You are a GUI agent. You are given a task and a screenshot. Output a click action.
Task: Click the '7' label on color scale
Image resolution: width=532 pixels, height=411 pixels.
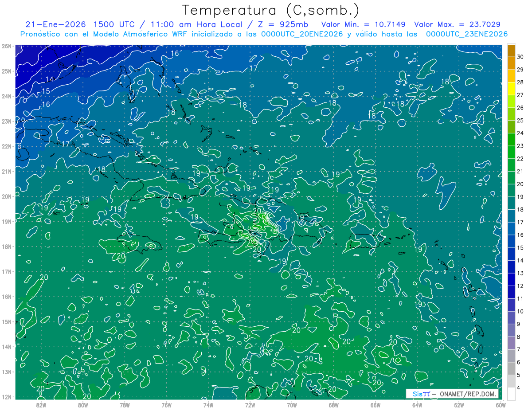point(519,349)
